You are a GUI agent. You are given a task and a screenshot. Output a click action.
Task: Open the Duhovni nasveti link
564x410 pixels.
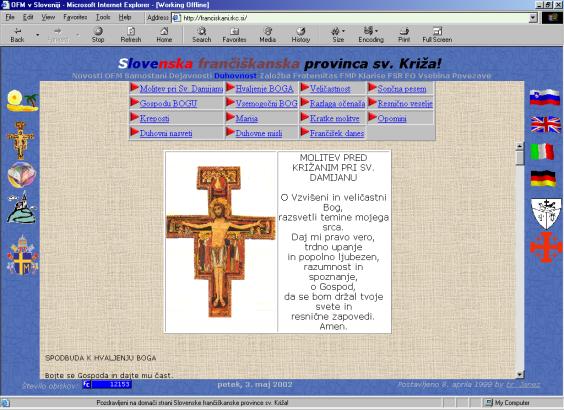(x=166, y=133)
